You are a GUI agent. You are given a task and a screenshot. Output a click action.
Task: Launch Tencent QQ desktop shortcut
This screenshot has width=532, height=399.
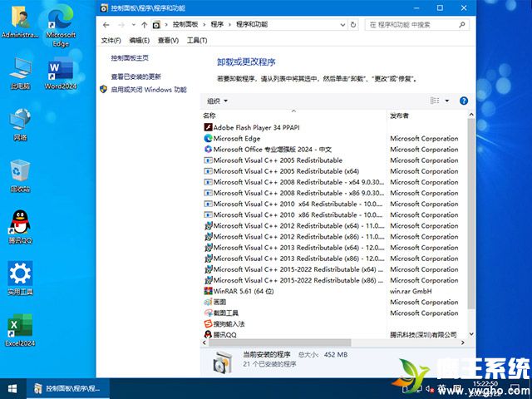pos(20,227)
